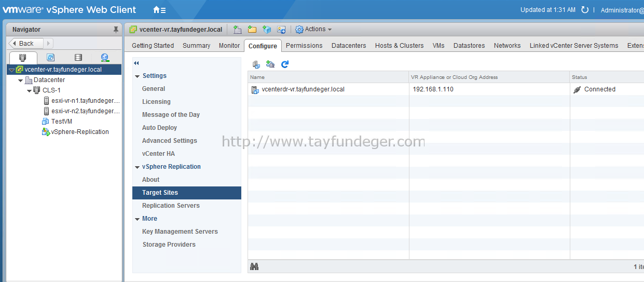Select Datacenter in the tree

pos(49,80)
